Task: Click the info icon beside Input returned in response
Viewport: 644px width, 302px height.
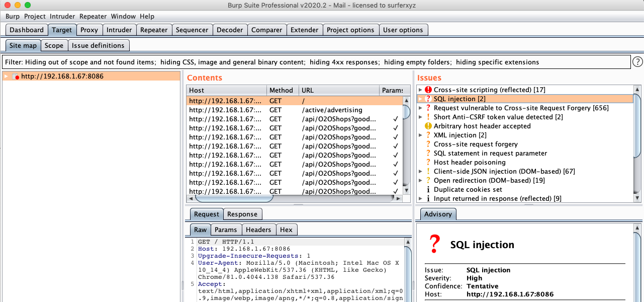Action: coord(428,198)
